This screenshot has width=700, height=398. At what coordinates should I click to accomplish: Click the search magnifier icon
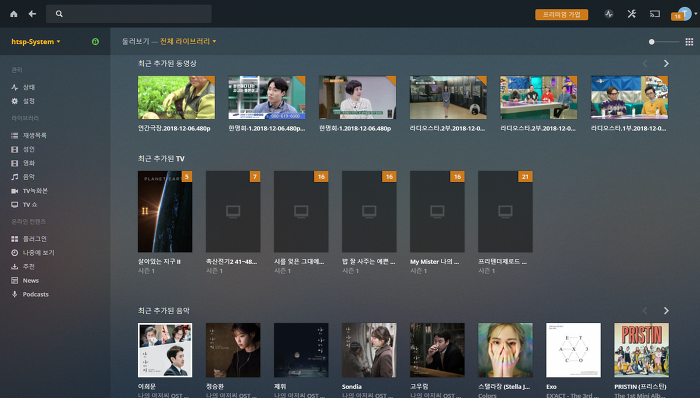coord(59,14)
